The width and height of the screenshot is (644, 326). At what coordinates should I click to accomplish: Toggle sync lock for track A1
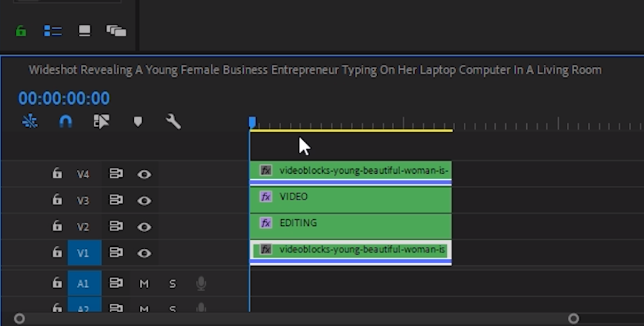pyautogui.click(x=116, y=283)
